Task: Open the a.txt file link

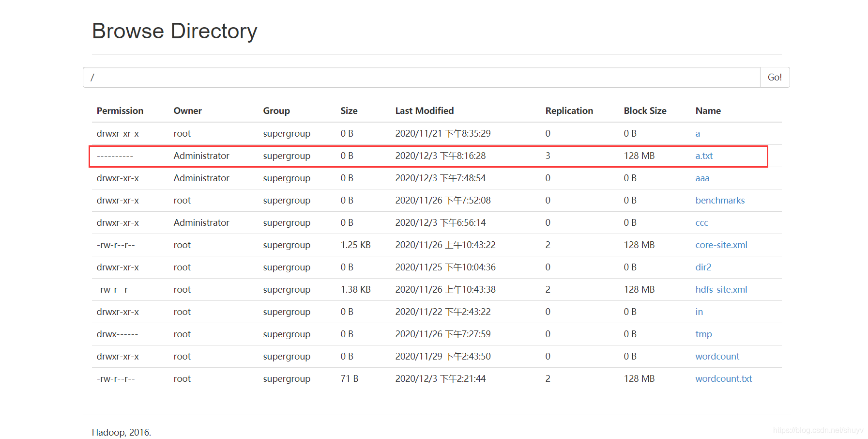Action: point(704,156)
